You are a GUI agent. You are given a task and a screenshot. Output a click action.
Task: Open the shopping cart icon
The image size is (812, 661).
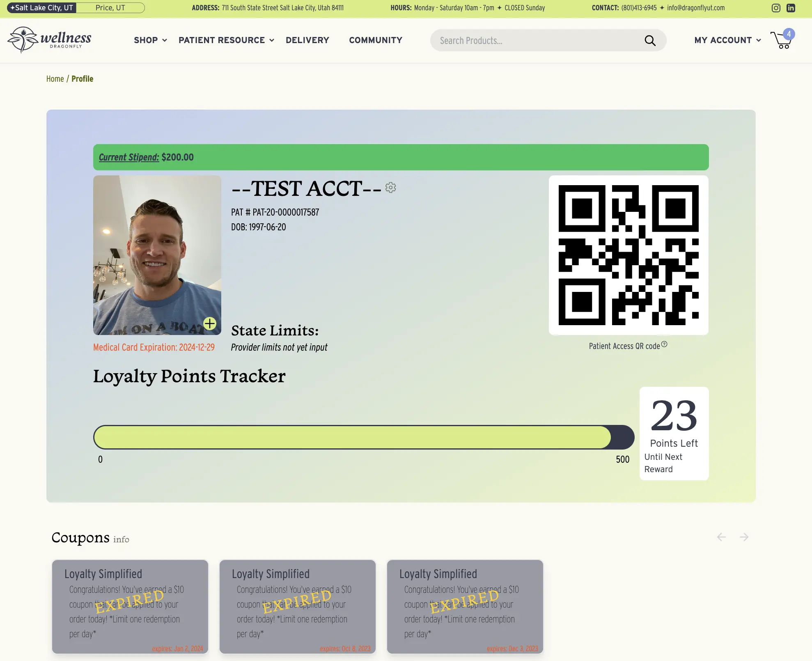(782, 40)
